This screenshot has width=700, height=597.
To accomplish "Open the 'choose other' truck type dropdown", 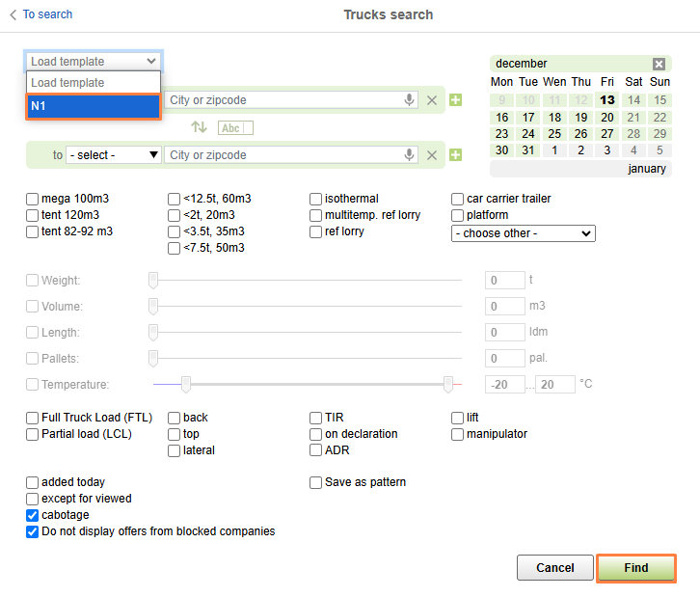I will [523, 233].
